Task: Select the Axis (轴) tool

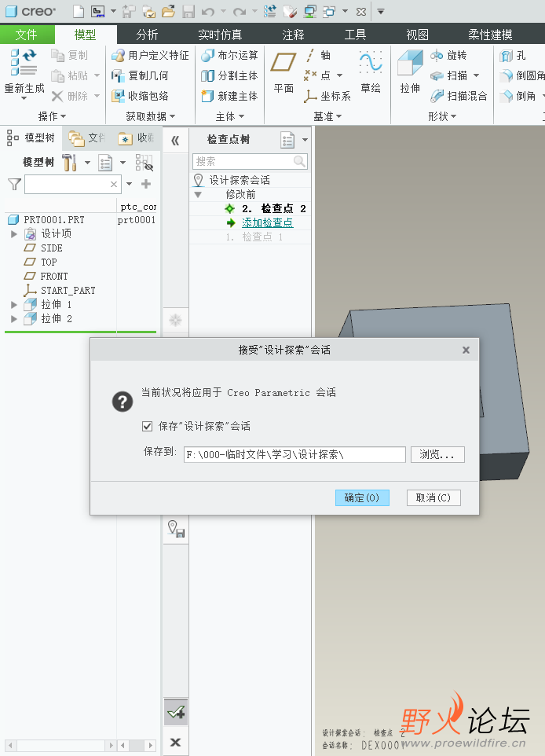Action: point(317,56)
